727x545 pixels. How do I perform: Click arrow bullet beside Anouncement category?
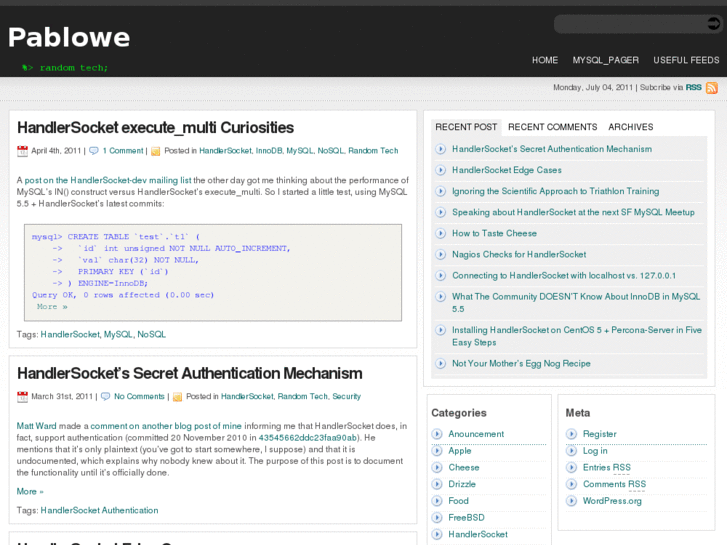(437, 434)
